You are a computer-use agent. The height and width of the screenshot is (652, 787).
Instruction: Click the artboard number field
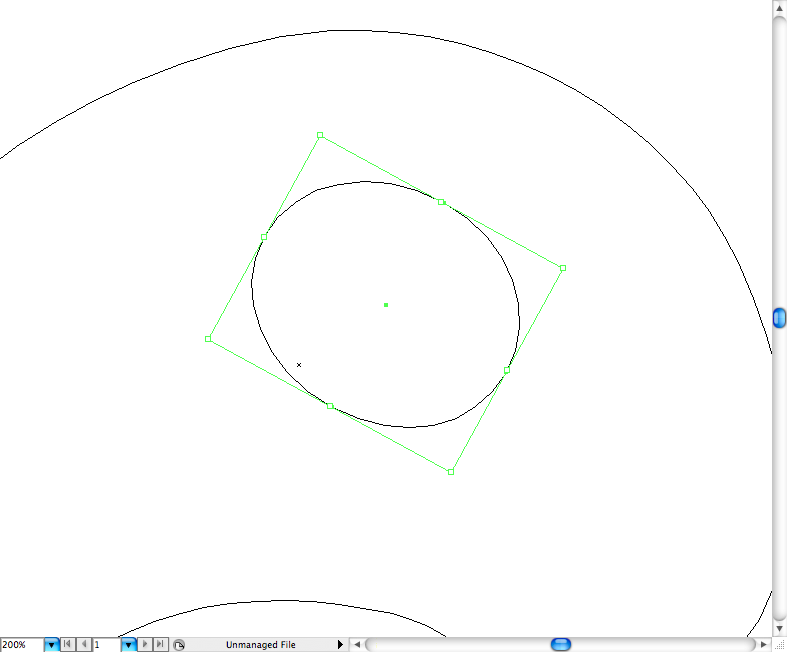tap(105, 645)
